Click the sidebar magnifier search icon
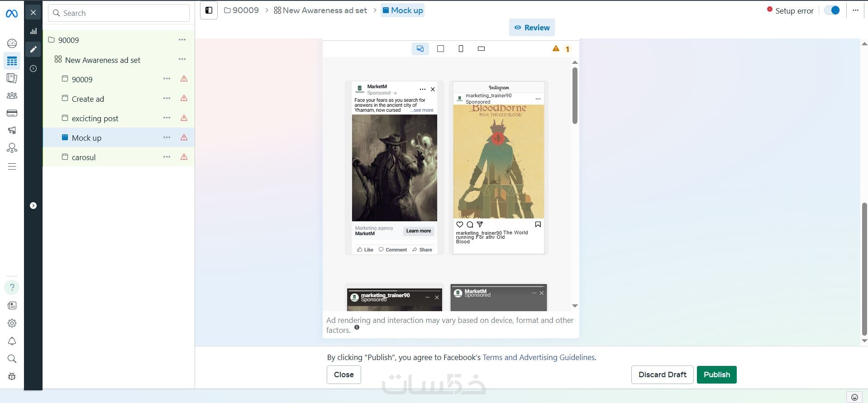The width and height of the screenshot is (868, 403). coord(12,359)
